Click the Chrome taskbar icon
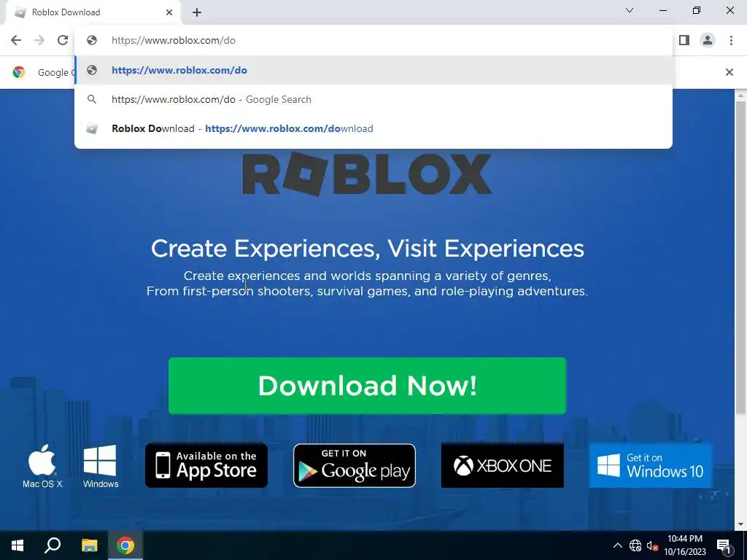The height and width of the screenshot is (560, 747). click(x=125, y=545)
